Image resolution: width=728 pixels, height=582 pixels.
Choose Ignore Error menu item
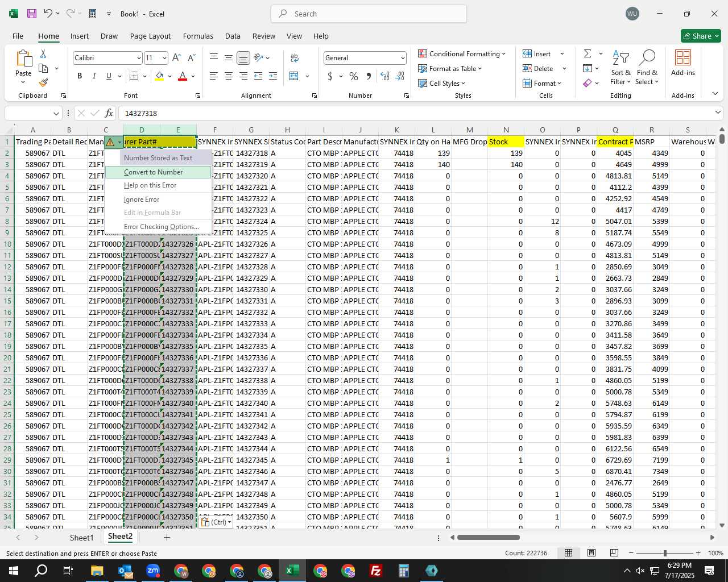tap(158, 199)
